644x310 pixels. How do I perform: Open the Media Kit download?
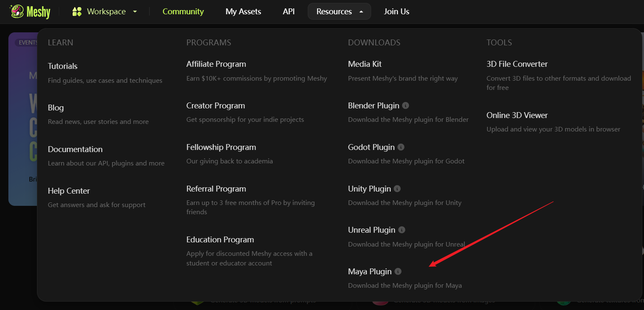365,64
